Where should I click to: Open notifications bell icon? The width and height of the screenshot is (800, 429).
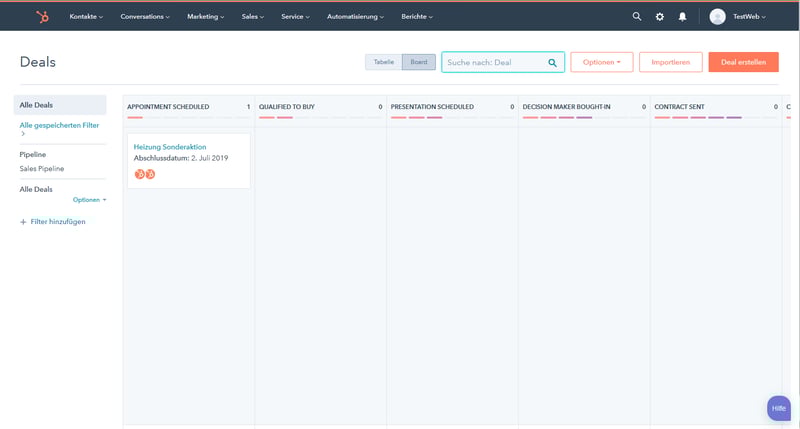(682, 17)
